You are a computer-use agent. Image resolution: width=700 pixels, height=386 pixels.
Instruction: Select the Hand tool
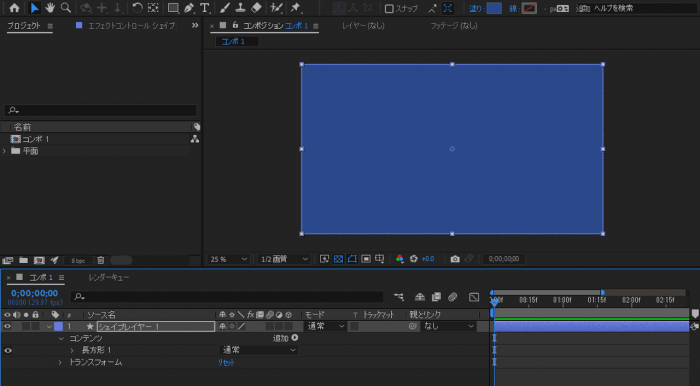pyautogui.click(x=50, y=8)
